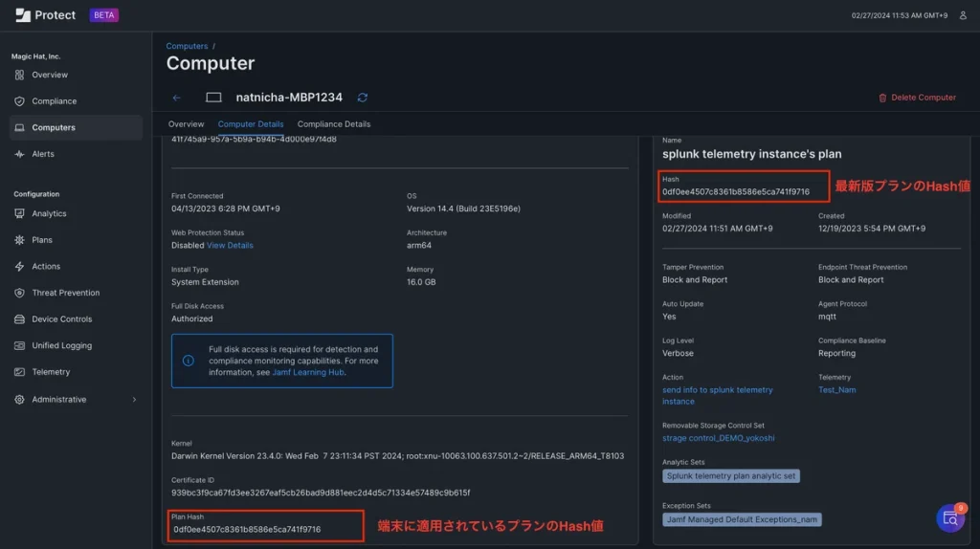
Task: Expand the Administrative menu chevron
Action: tap(134, 400)
